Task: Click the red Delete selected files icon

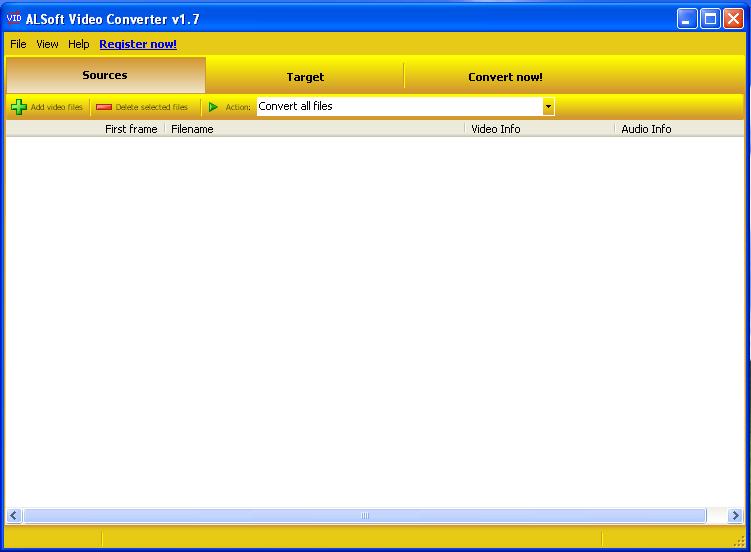Action: [x=103, y=107]
